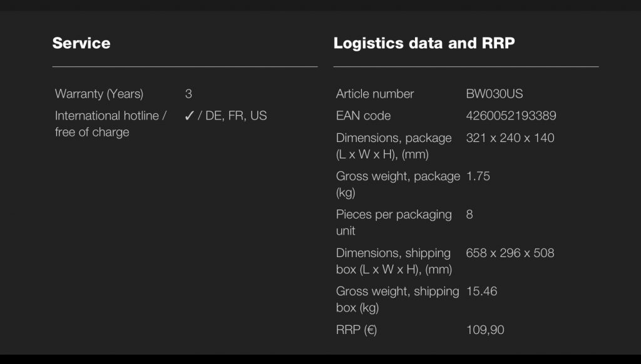The height and width of the screenshot is (364, 641).
Task: Click the Service section heading
Action: click(x=81, y=43)
